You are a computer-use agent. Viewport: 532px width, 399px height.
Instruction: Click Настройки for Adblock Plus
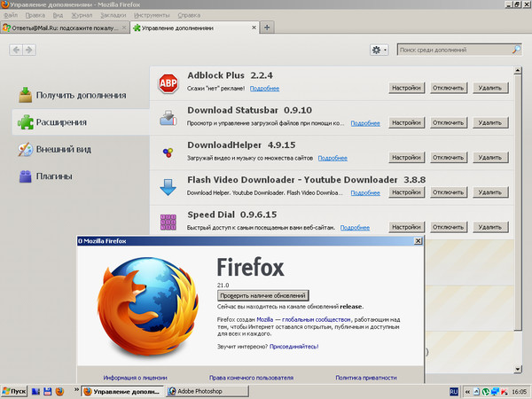point(406,88)
